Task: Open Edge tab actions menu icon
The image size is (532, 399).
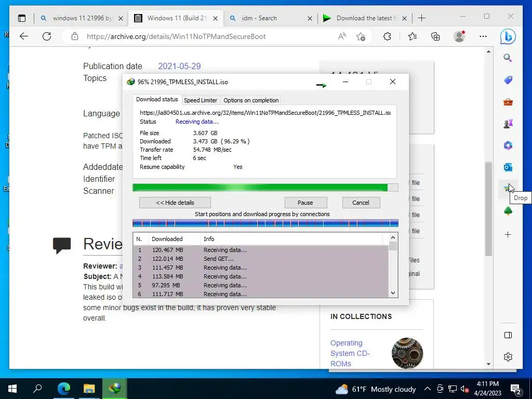Action: [22, 18]
